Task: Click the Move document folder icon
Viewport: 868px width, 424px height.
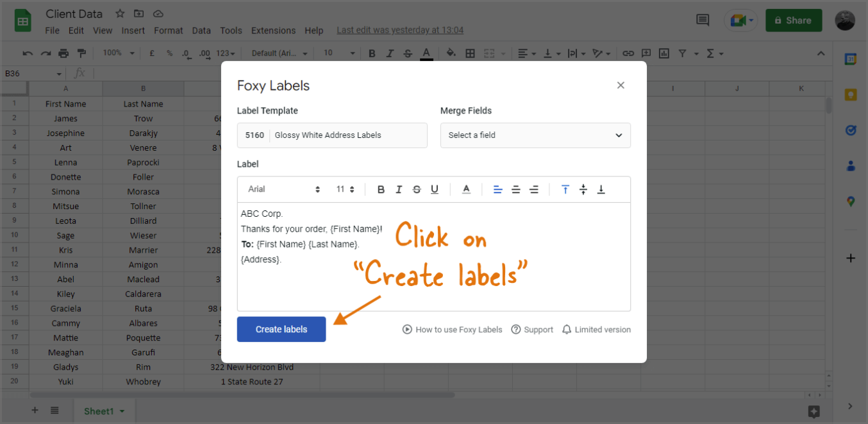Action: (138, 13)
